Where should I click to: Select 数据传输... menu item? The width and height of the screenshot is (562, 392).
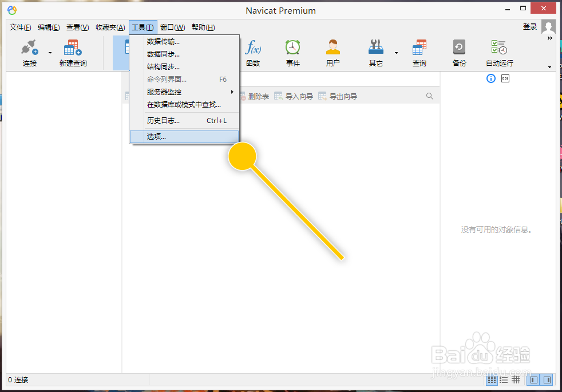[184, 42]
